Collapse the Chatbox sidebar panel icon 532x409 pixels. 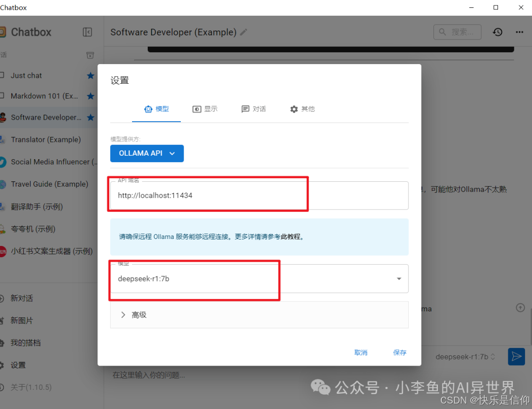coord(87,32)
